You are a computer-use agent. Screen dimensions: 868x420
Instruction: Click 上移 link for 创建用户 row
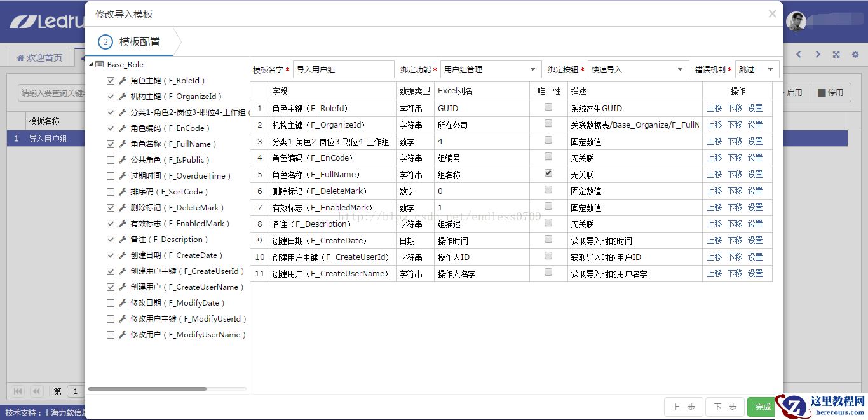715,273
